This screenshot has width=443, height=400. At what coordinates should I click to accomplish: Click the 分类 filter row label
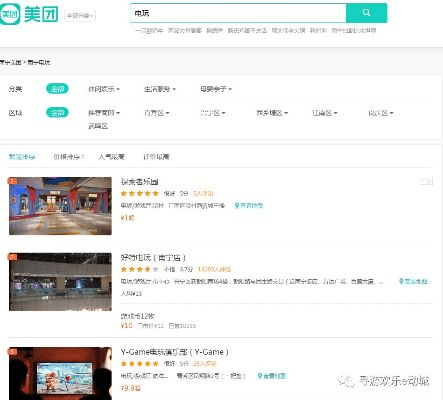point(15,89)
